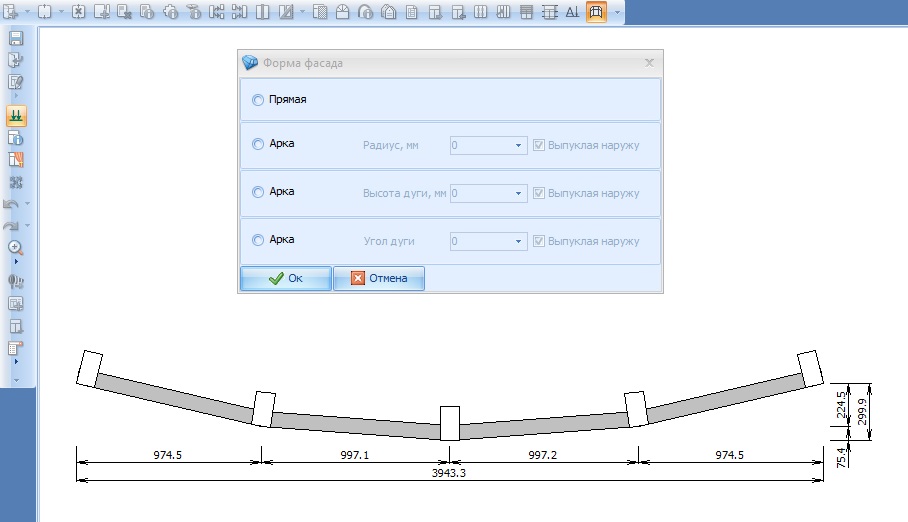Click the gear with info badge icon
The width and height of the screenshot is (908, 522).
click(170, 12)
